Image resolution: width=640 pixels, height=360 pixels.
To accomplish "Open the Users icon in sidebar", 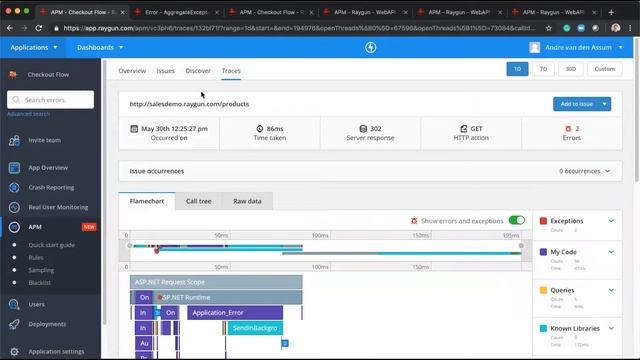I will [14, 304].
